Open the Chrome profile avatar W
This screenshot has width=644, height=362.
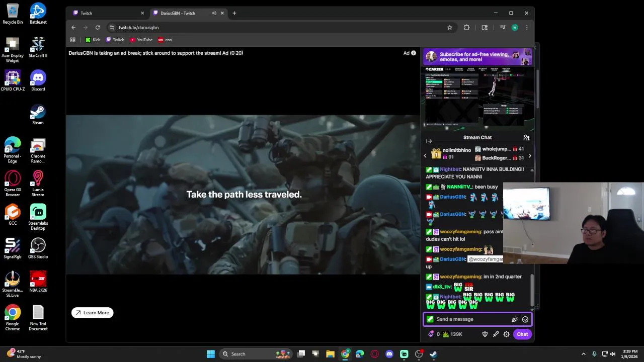click(x=515, y=27)
